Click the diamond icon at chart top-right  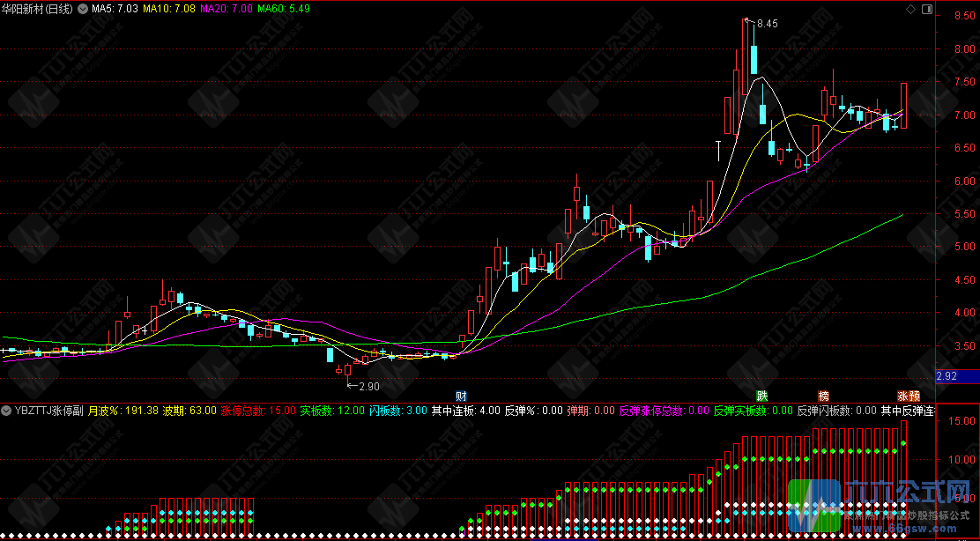pos(910,9)
